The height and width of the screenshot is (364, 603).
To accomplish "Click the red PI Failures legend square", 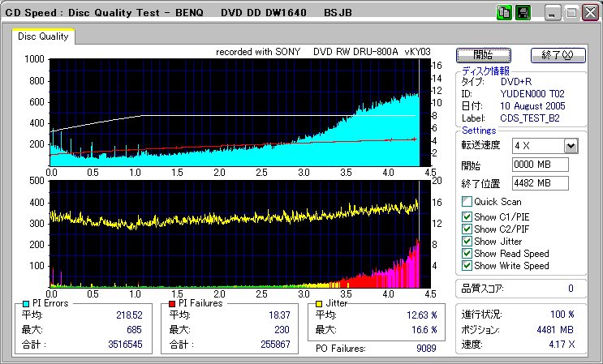I will coord(172,303).
